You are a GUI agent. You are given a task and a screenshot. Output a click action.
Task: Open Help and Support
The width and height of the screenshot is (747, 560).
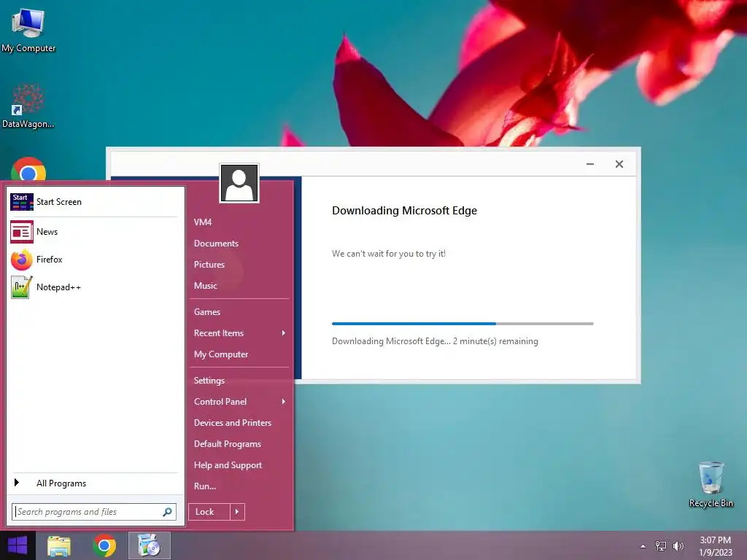[228, 465]
